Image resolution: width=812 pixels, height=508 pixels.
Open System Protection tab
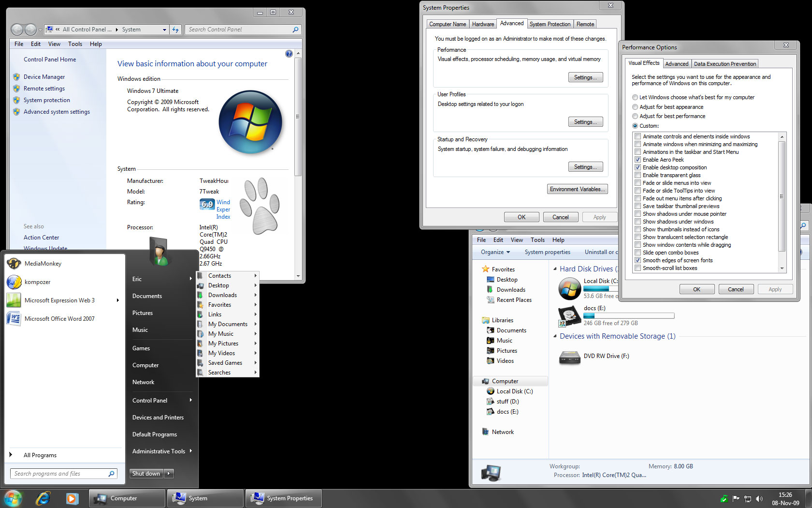pos(550,24)
